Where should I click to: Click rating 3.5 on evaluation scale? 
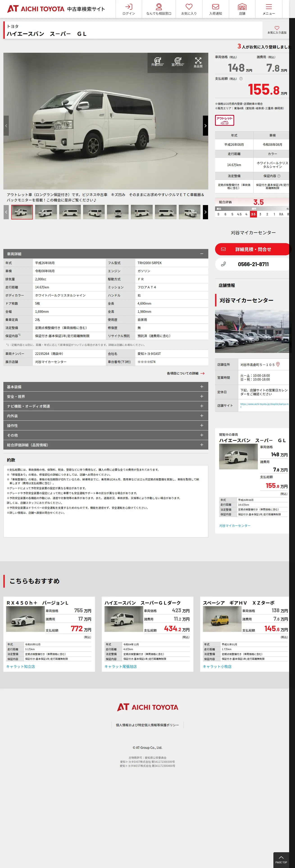tap(253, 214)
